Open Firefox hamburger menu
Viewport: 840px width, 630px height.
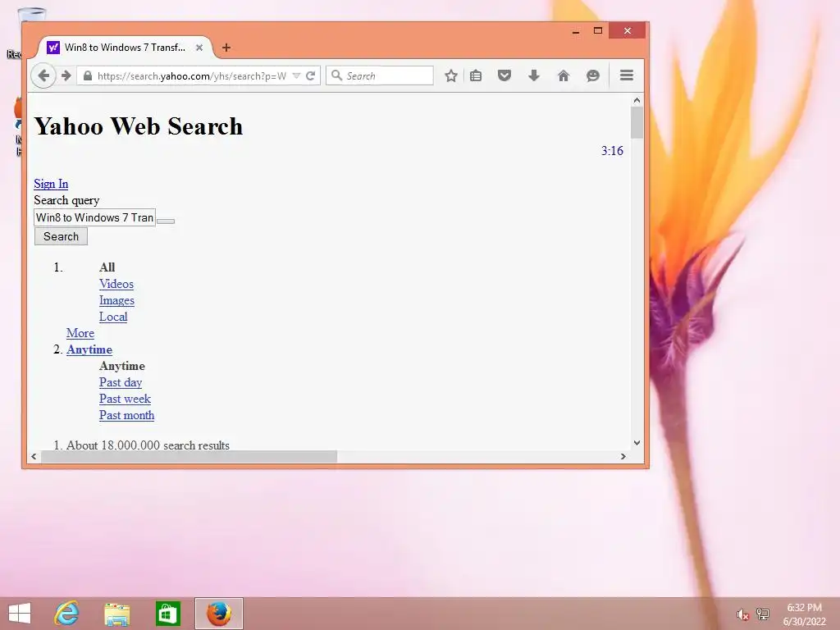626,75
